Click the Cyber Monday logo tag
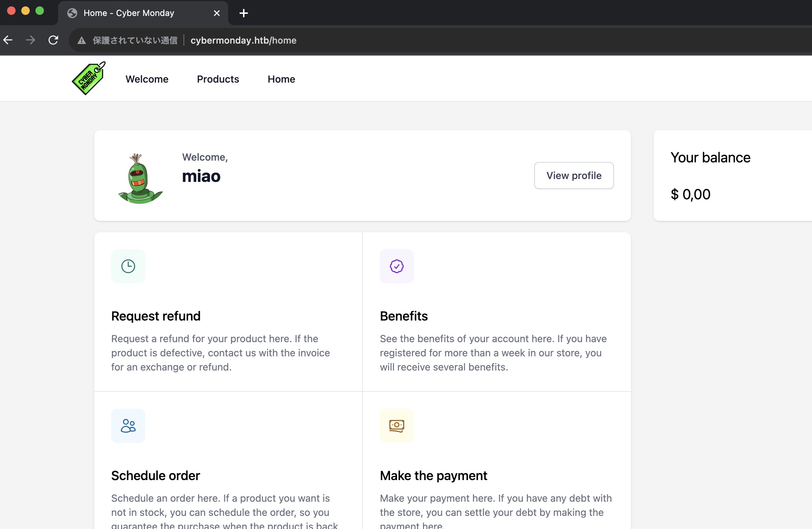The width and height of the screenshot is (812, 529). pyautogui.click(x=89, y=78)
